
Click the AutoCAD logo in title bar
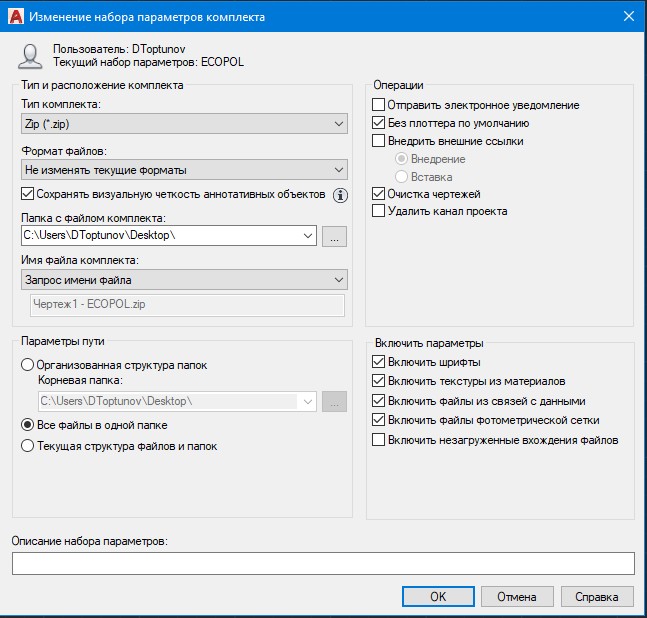point(16,17)
